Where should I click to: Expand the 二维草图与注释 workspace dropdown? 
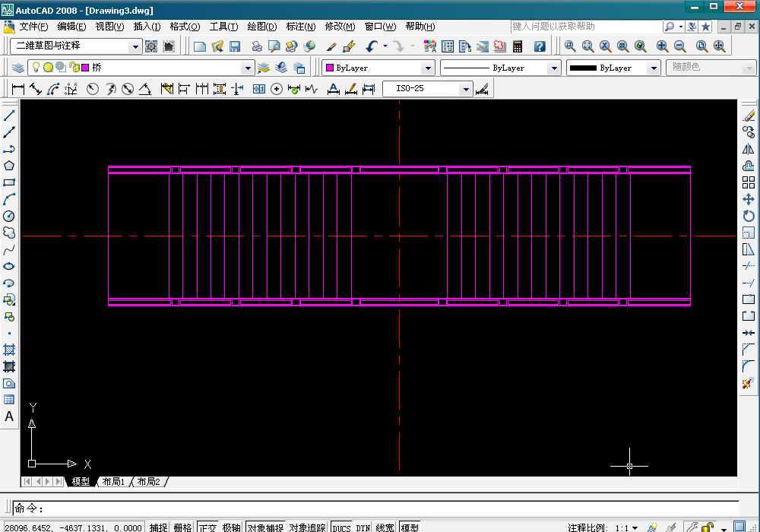point(135,46)
